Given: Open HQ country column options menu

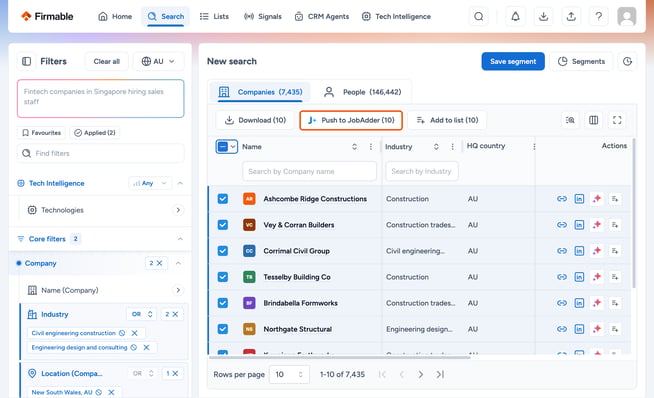Looking at the screenshot, I should click(x=534, y=146).
